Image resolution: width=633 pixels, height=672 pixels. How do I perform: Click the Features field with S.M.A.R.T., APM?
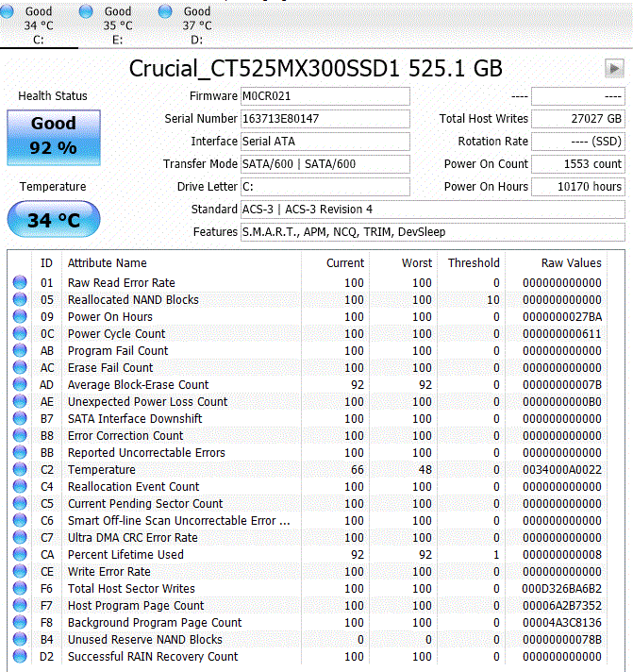coord(433,232)
